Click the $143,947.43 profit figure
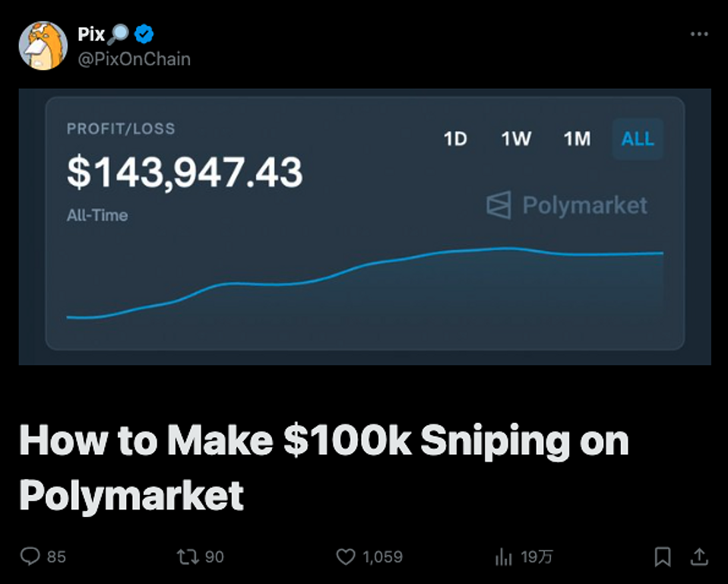The image size is (728, 584). (x=185, y=172)
